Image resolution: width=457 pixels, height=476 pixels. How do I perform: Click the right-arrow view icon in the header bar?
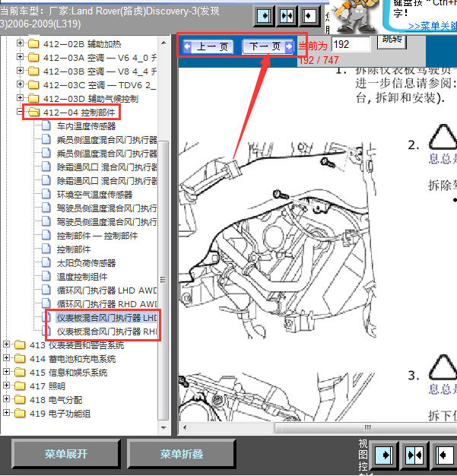[x=264, y=15]
